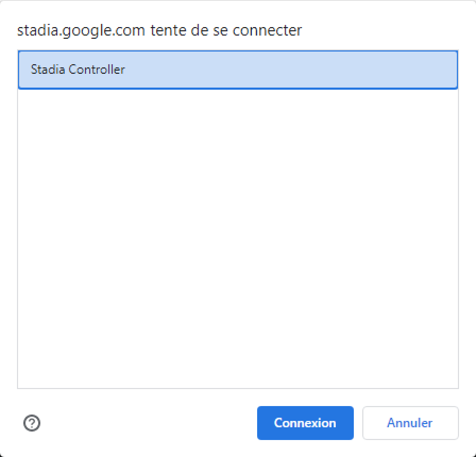This screenshot has height=457, width=476.
Task: Click the stadia.google.com text in the header
Action: (81, 31)
